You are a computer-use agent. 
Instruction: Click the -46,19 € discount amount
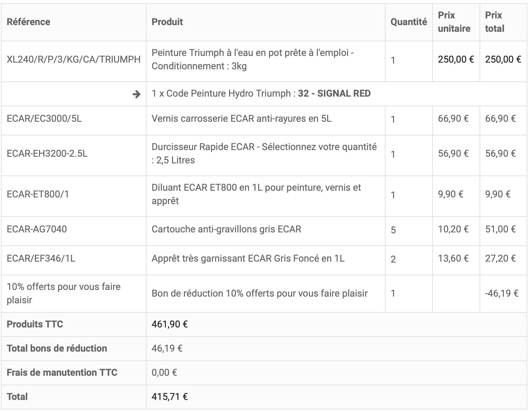(501, 293)
